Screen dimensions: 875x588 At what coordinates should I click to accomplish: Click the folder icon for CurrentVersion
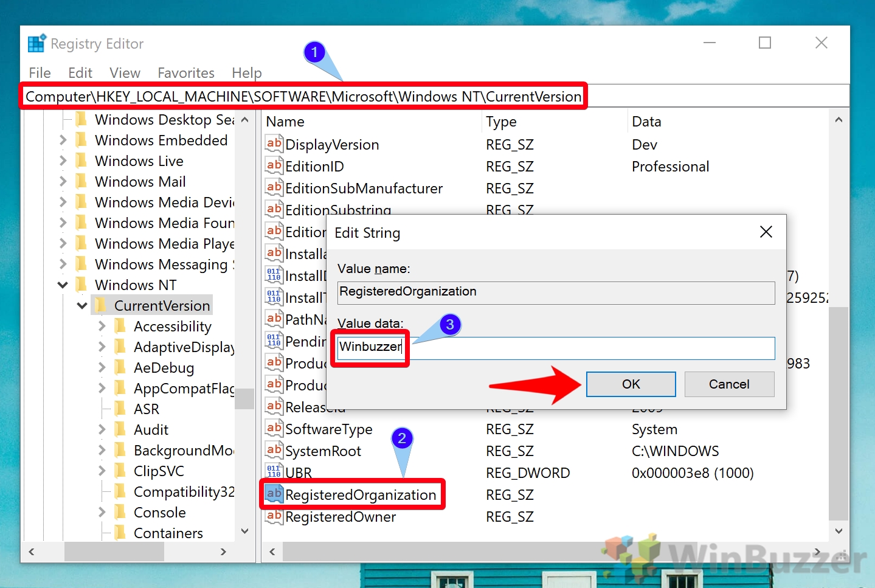[100, 305]
